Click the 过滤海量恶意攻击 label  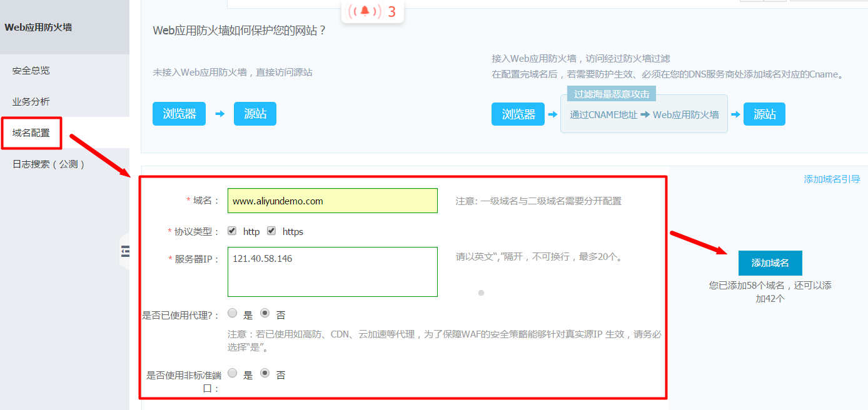pyautogui.click(x=612, y=94)
